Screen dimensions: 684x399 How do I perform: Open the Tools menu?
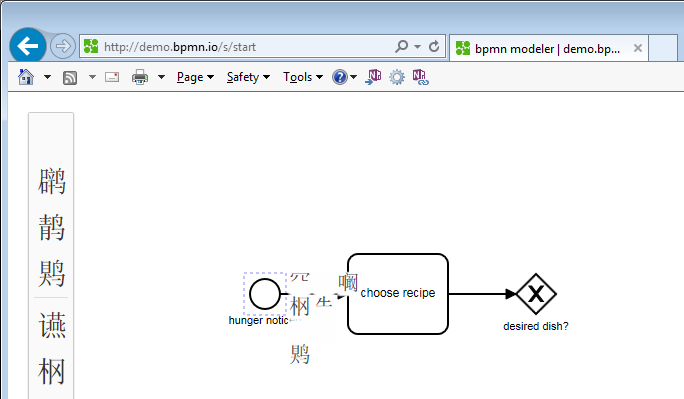[303, 77]
